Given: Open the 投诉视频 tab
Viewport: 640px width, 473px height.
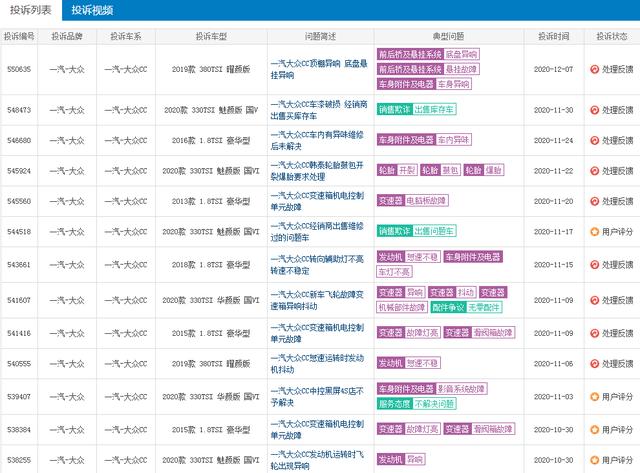Looking at the screenshot, I should pos(92,10).
